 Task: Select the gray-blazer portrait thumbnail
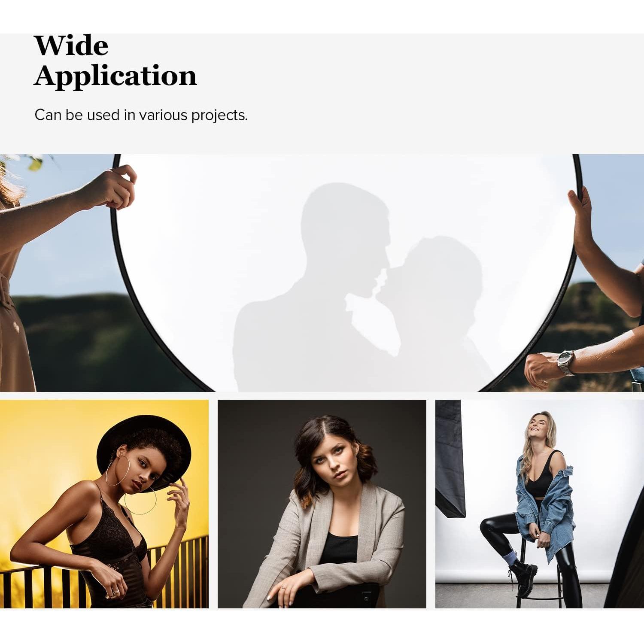click(x=322, y=504)
